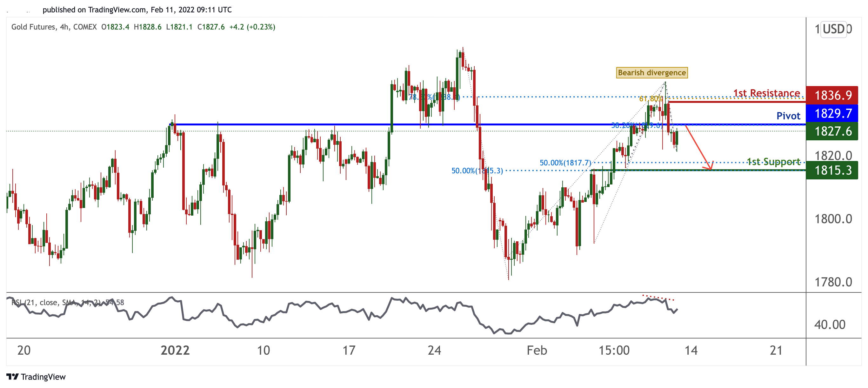Click the H1828.6 high value

click(x=147, y=27)
